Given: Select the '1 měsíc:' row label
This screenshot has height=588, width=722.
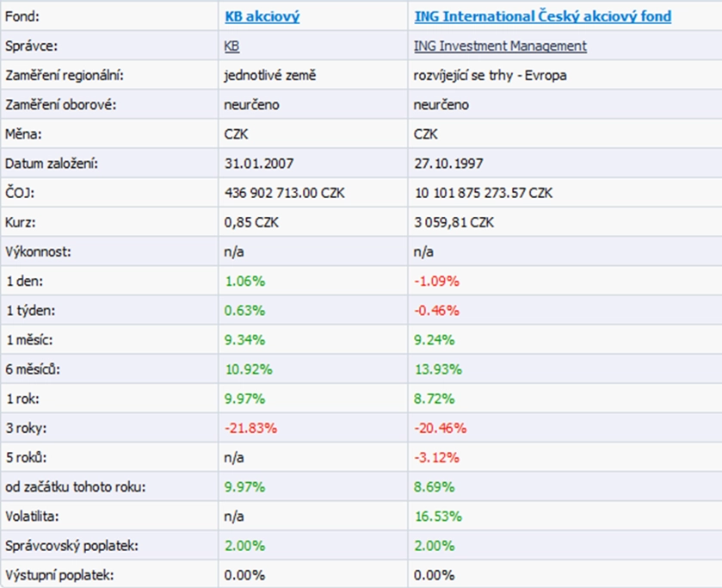Looking at the screenshot, I should pos(29,340).
